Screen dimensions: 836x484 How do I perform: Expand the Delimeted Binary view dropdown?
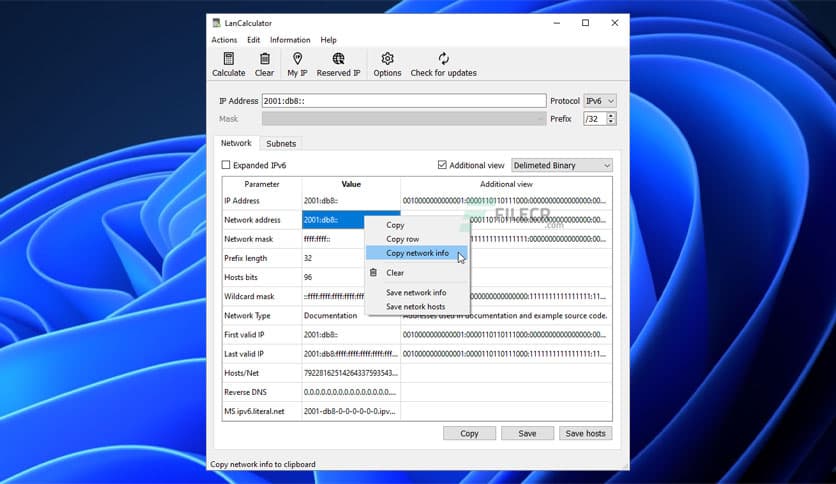click(561, 165)
